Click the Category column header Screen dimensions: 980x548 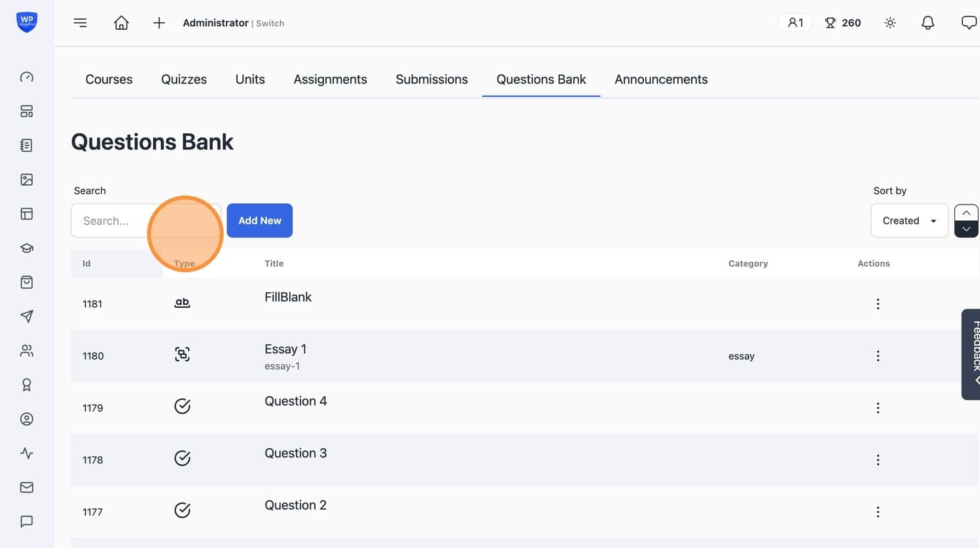(x=748, y=263)
